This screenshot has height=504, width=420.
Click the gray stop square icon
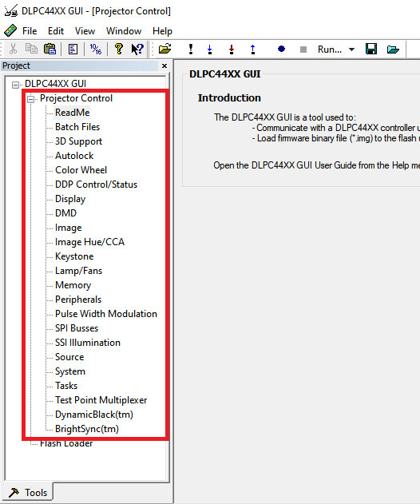303,50
